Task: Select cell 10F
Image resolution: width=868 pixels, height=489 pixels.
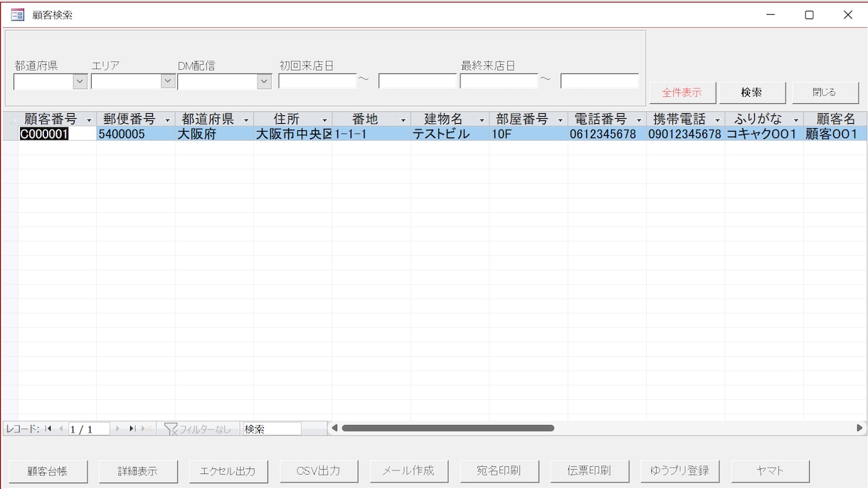Action: click(528, 134)
